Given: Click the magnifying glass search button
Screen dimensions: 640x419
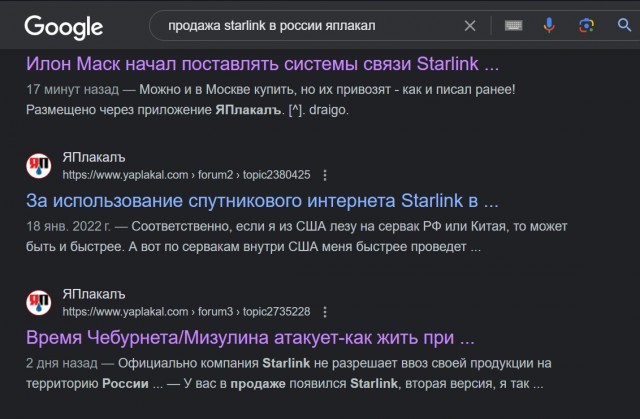Looking at the screenshot, I should click(624, 25).
